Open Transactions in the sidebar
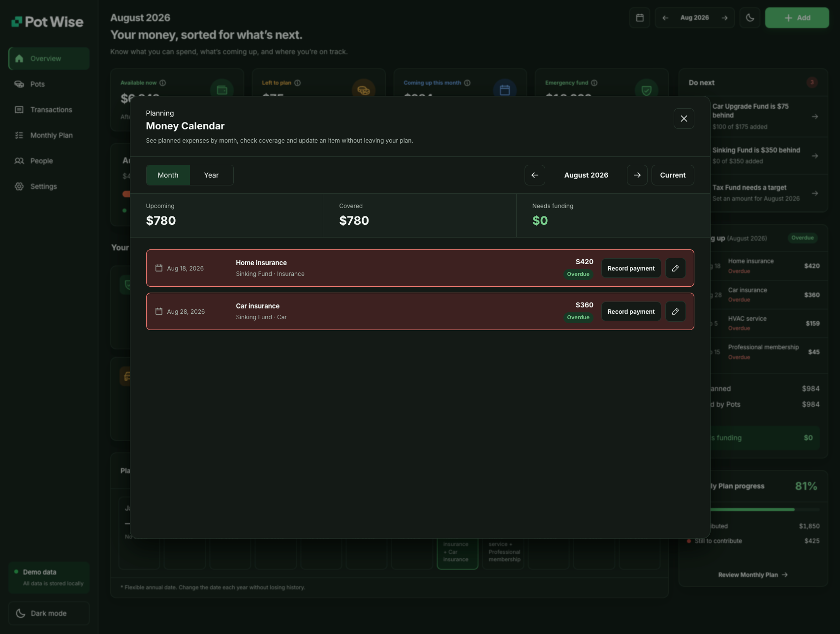The width and height of the screenshot is (840, 634). pos(49,110)
